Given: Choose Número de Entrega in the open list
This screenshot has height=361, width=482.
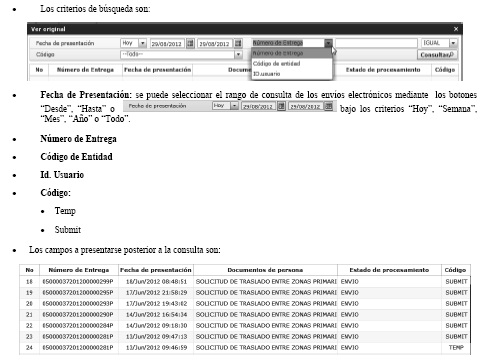Looking at the screenshot, I should point(292,53).
